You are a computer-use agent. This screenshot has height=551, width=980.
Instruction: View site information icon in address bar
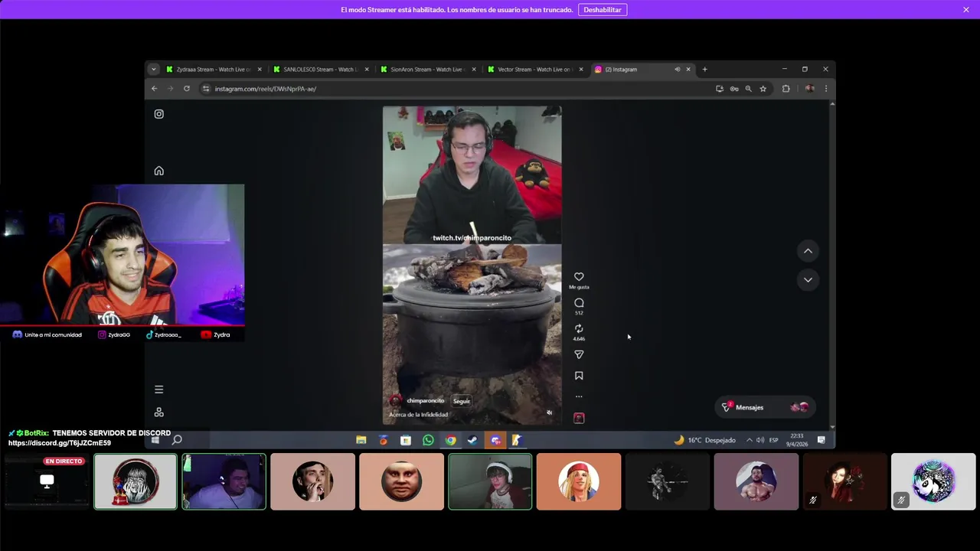(x=206, y=89)
